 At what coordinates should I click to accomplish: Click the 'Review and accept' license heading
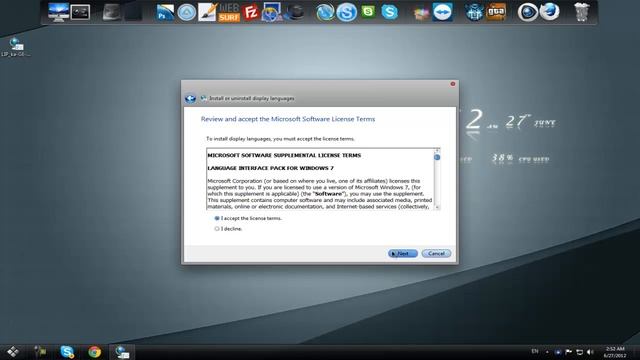click(288, 119)
